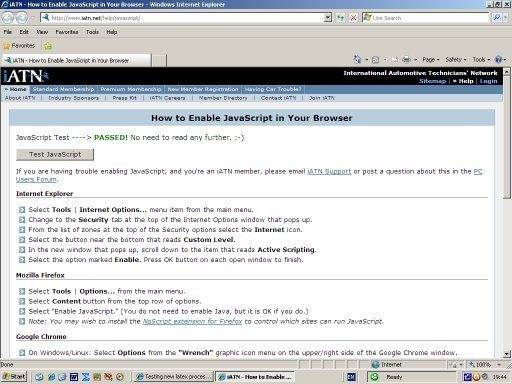The height and width of the screenshot is (384, 512).
Task: Click the Print icon in command bar
Action: [406, 60]
